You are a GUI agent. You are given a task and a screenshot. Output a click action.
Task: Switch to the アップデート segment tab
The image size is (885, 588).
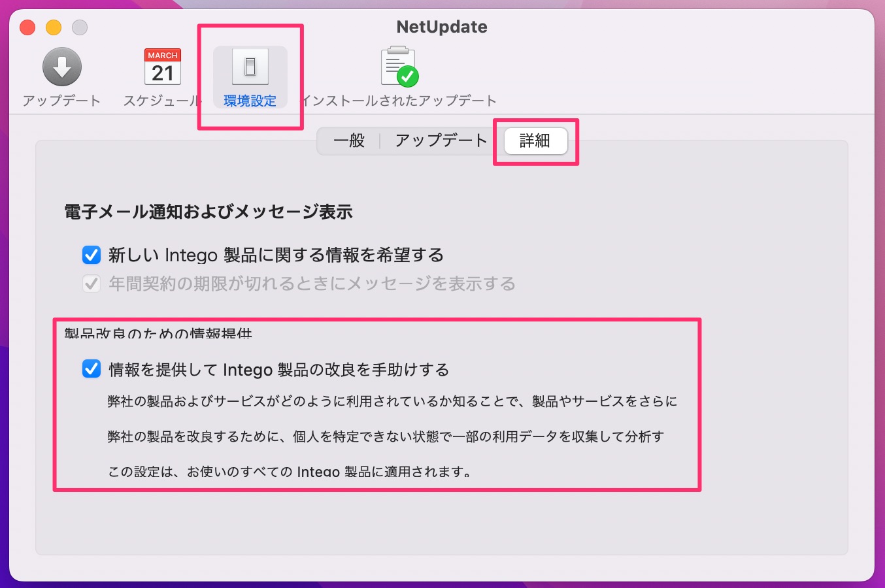click(x=441, y=140)
